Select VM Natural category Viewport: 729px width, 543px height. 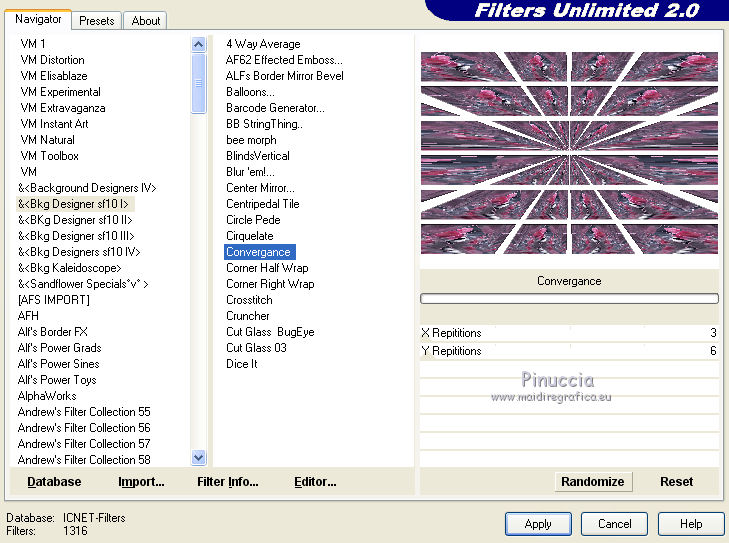[x=47, y=140]
